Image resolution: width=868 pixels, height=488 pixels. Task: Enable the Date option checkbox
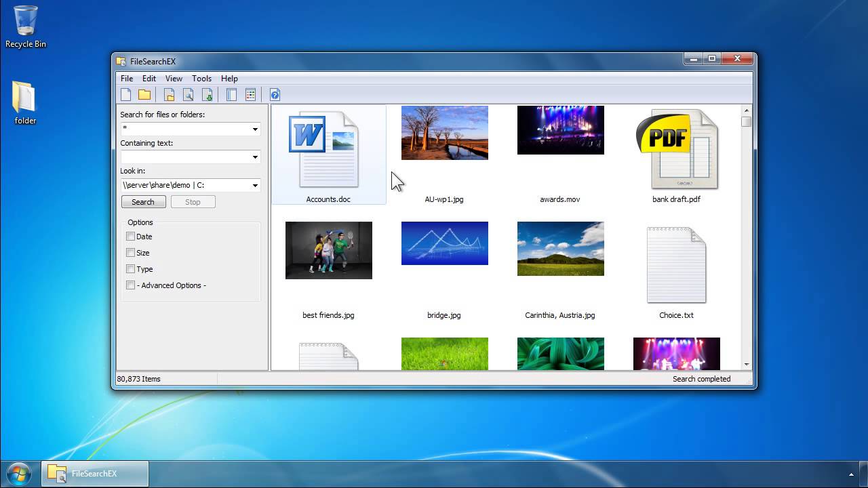coord(130,237)
